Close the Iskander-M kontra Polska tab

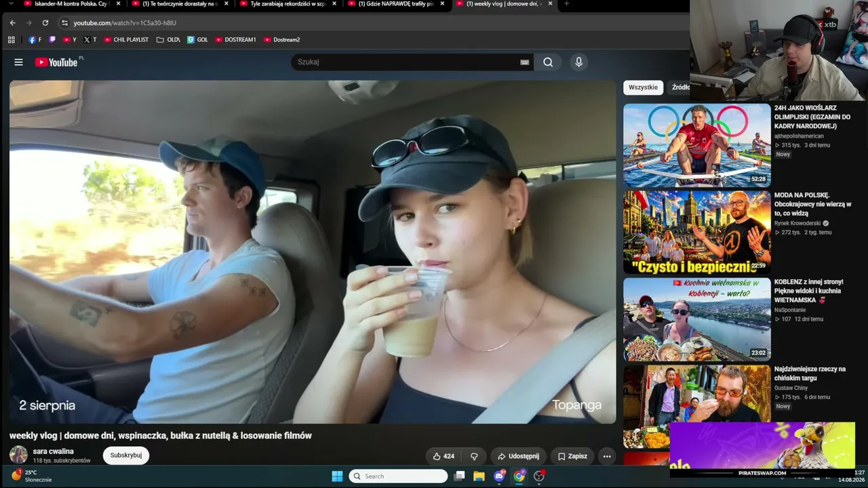tap(118, 4)
